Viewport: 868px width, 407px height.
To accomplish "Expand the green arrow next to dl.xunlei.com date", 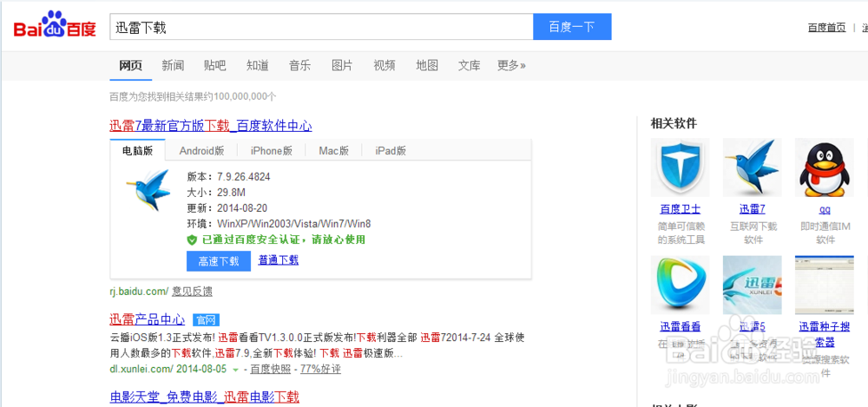I will coord(235,370).
